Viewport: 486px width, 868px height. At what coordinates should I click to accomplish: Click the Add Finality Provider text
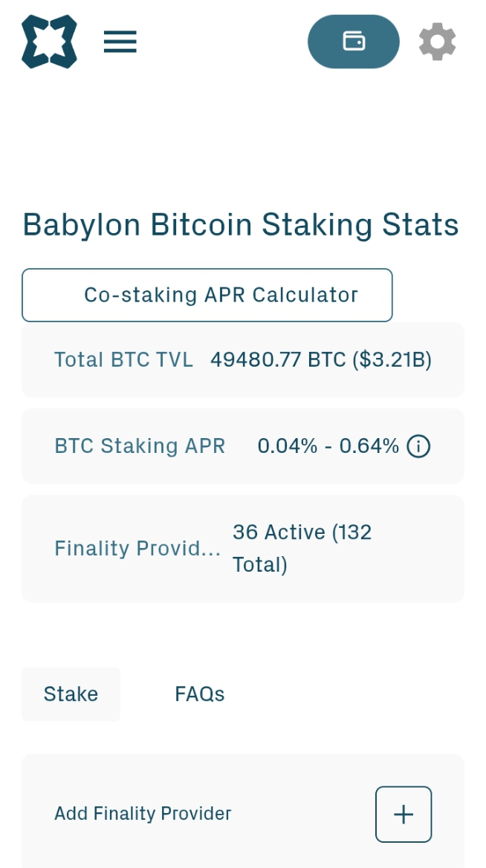click(143, 814)
